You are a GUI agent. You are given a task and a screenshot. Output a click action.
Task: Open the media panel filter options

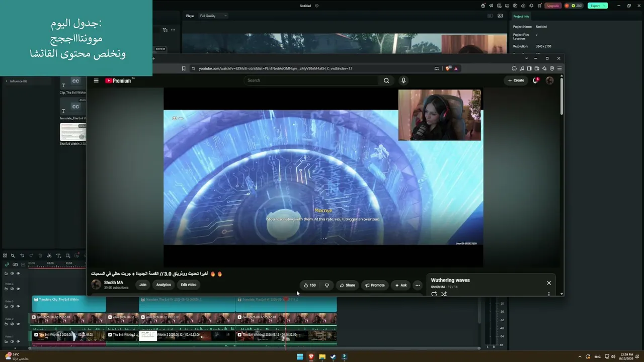(165, 30)
